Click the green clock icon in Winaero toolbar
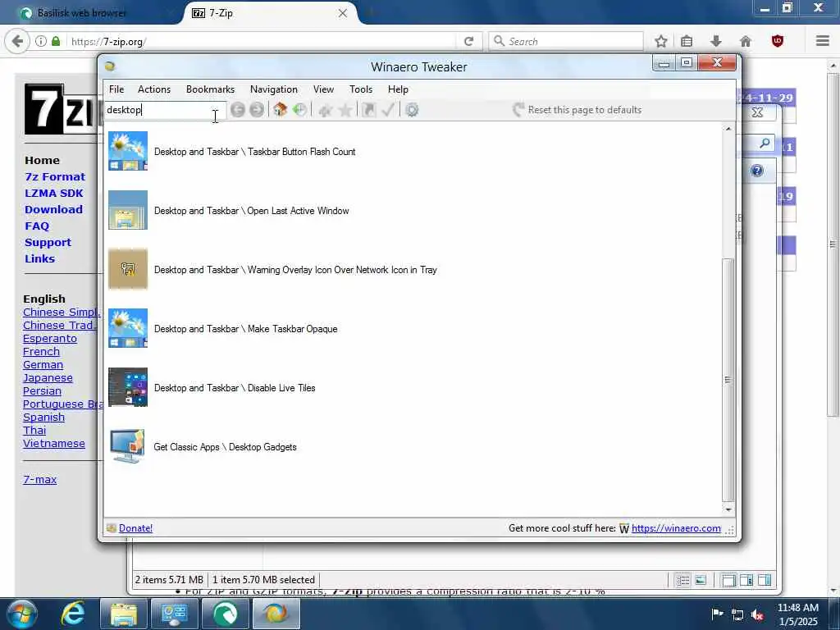The width and height of the screenshot is (840, 630). pos(299,110)
